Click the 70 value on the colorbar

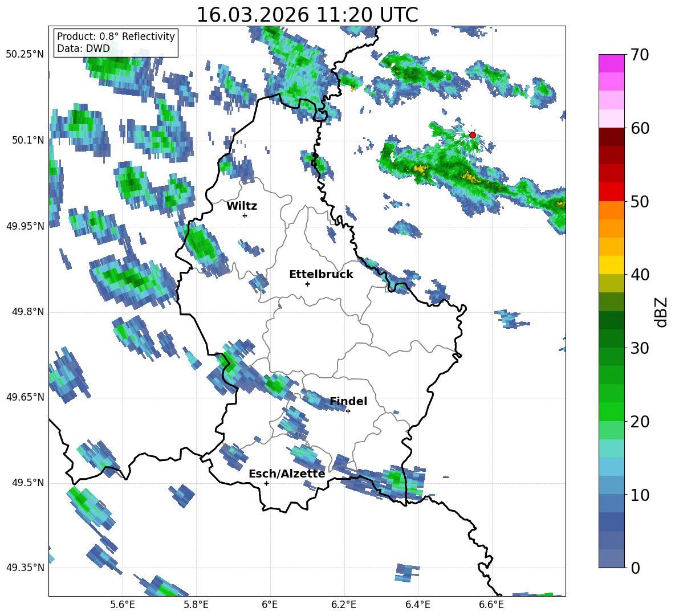click(640, 55)
